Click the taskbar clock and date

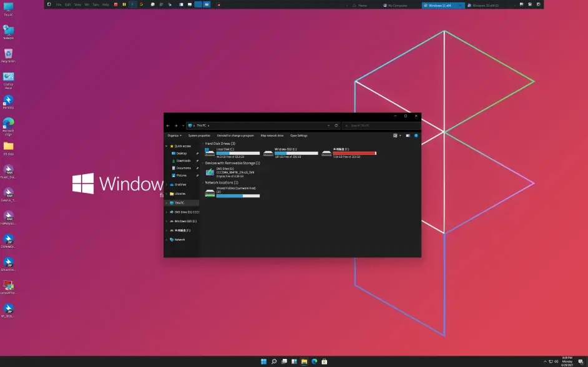[567, 361]
